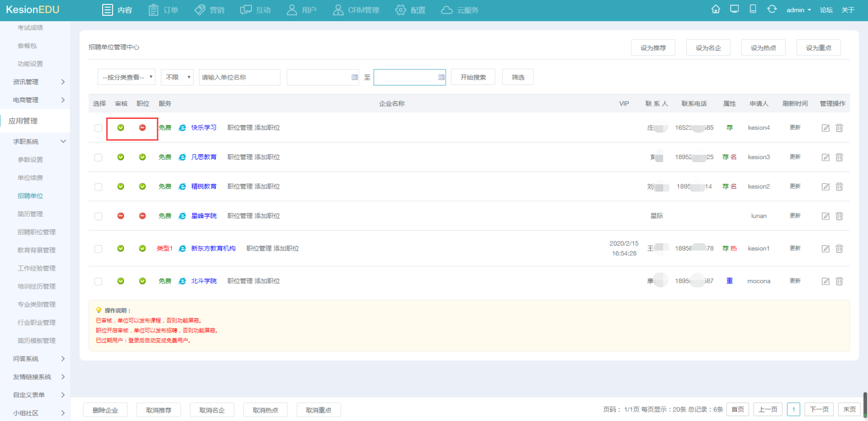This screenshot has width=868, height=421.
Task: Open the 订单 top menu
Action: click(x=164, y=10)
